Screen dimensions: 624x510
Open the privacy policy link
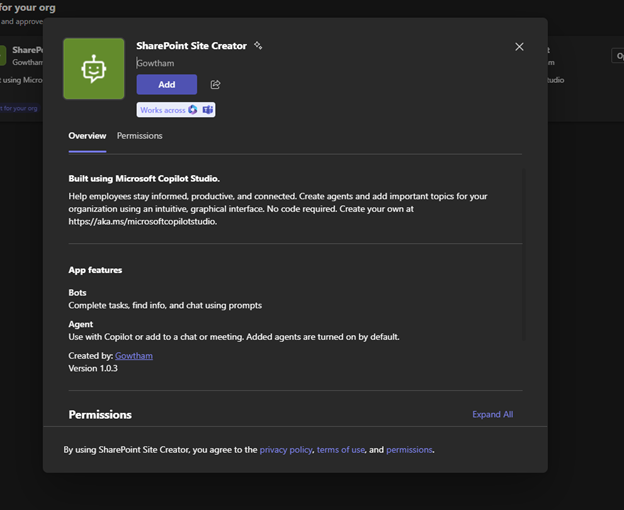pyautogui.click(x=286, y=450)
